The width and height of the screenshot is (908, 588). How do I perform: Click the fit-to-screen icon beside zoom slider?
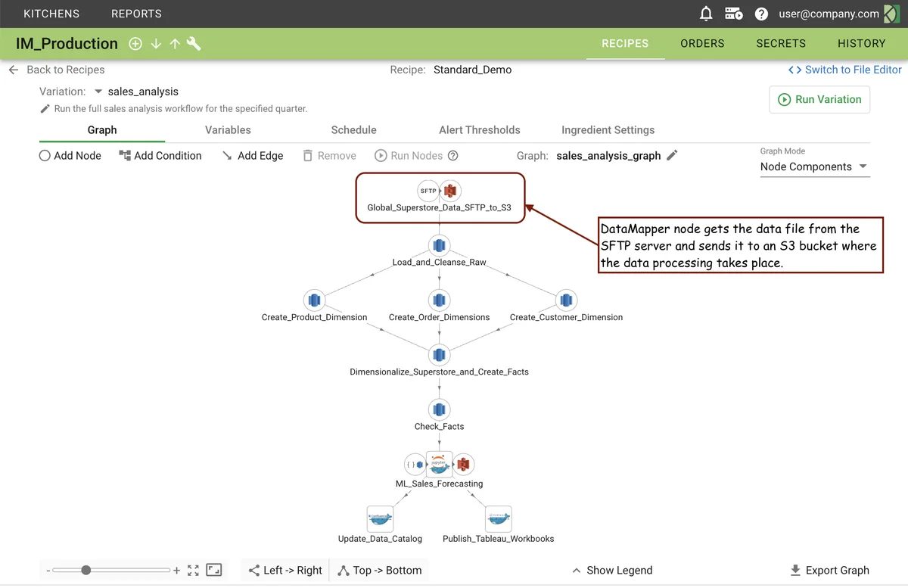[x=193, y=571]
